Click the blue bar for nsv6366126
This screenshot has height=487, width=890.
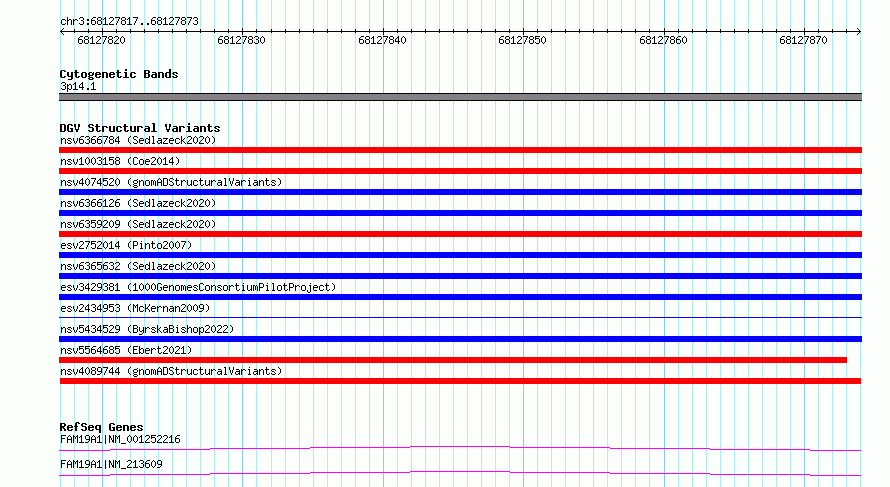click(460, 213)
